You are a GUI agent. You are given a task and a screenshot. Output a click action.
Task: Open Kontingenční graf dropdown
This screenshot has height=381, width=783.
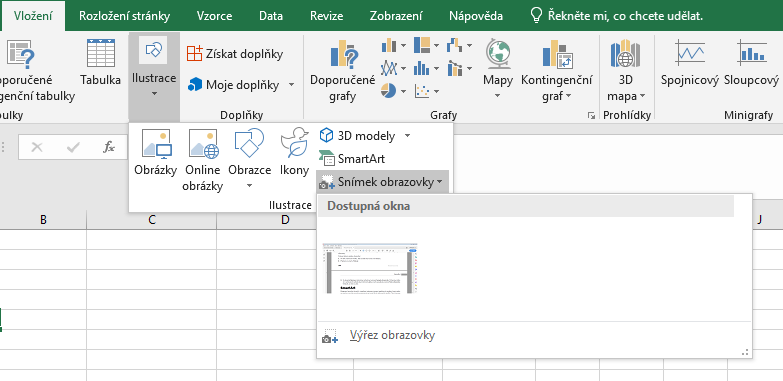tap(557, 70)
